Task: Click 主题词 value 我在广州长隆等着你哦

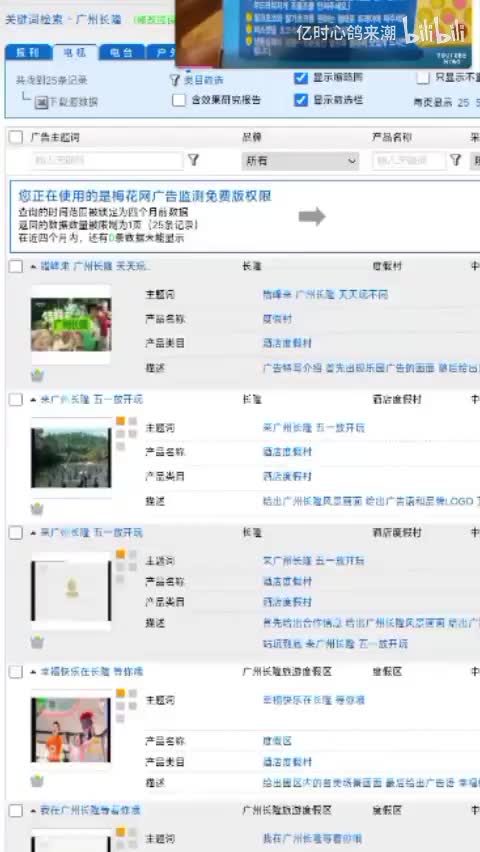Action: [312, 839]
